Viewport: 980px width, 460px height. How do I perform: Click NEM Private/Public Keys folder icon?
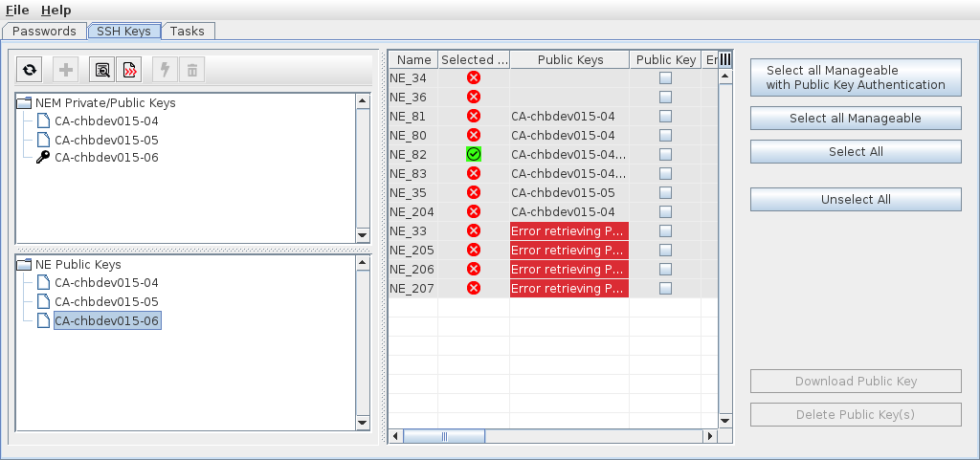click(x=25, y=102)
